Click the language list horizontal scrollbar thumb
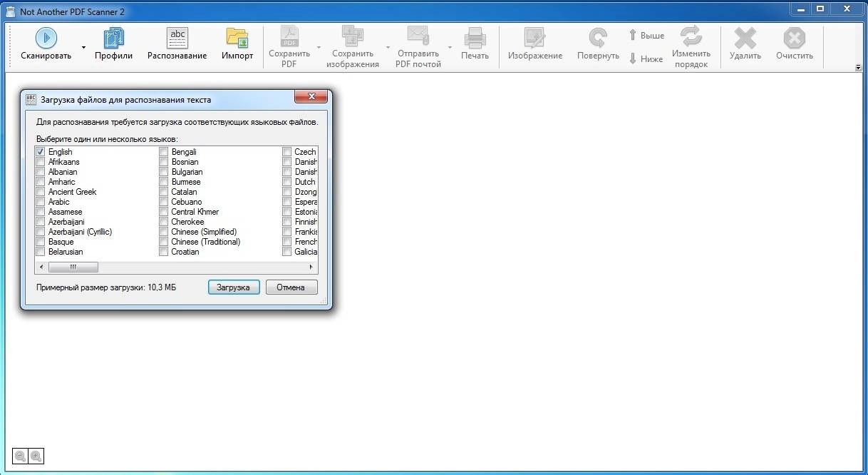 point(73,267)
